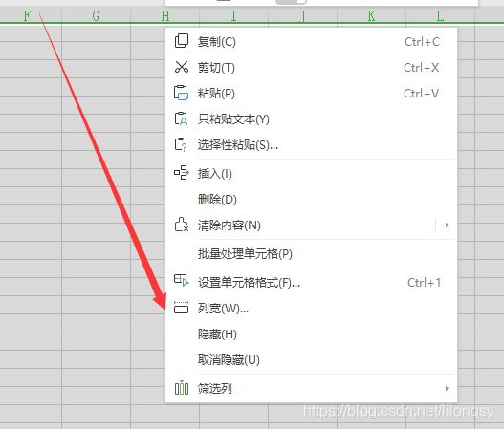Click the Ctrl+C shortcut text
The width and height of the screenshot is (504, 429).
(x=423, y=42)
